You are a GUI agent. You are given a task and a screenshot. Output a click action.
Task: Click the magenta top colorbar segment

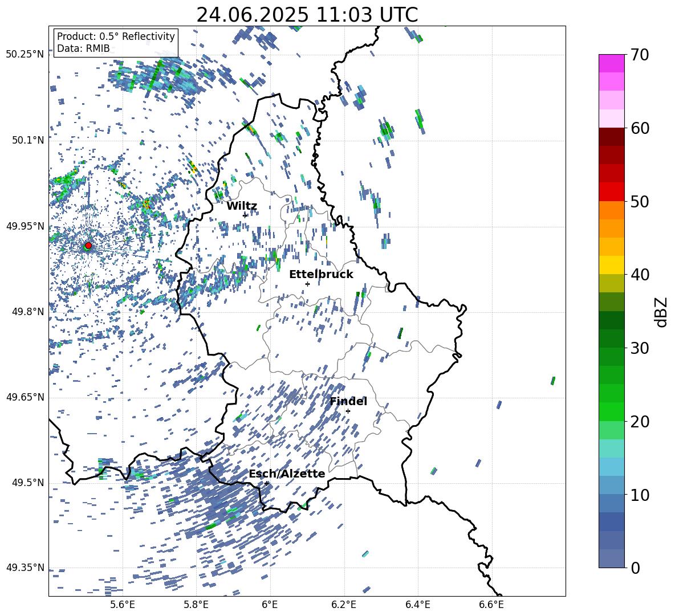pos(611,64)
